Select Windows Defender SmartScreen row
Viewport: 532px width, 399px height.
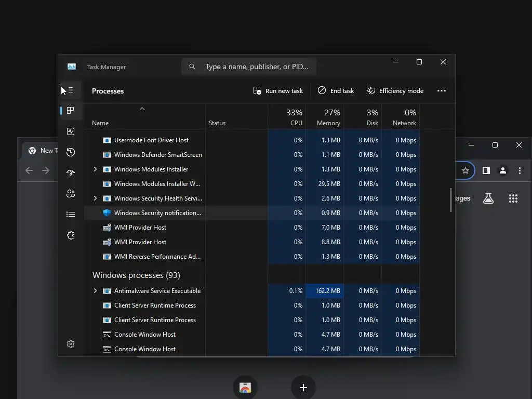252,155
